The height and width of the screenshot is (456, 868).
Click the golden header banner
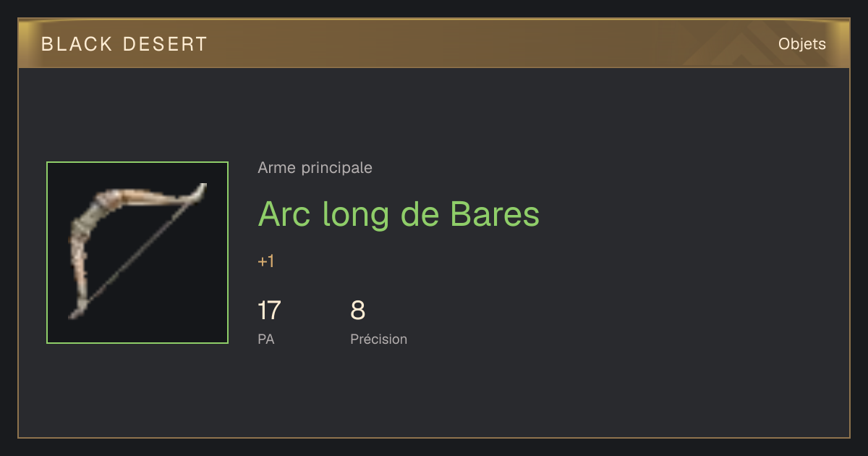coord(434,43)
